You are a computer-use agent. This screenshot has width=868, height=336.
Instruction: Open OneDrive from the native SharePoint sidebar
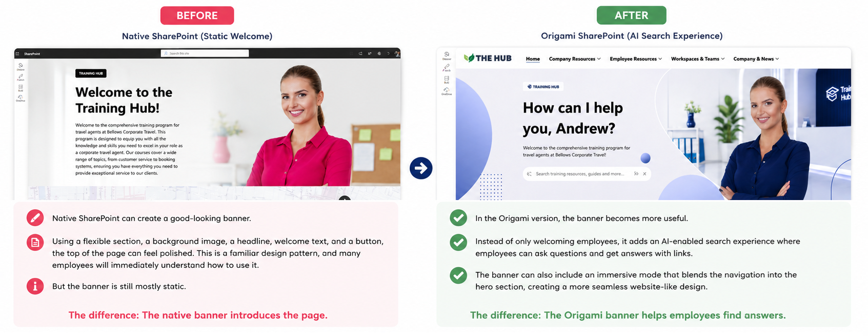21,98
